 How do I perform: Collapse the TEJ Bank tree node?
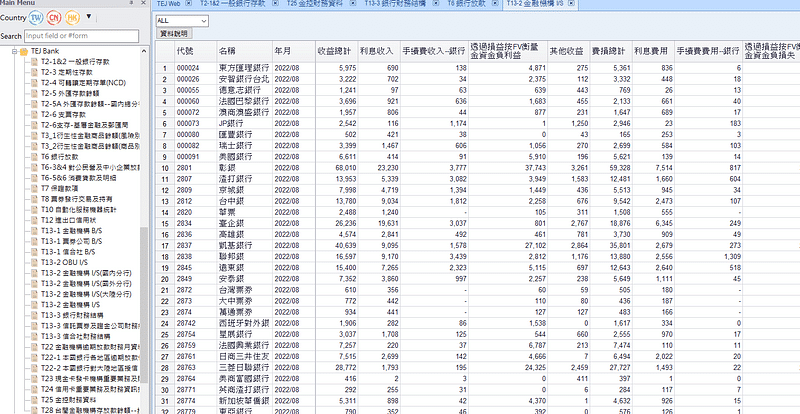click(x=13, y=50)
